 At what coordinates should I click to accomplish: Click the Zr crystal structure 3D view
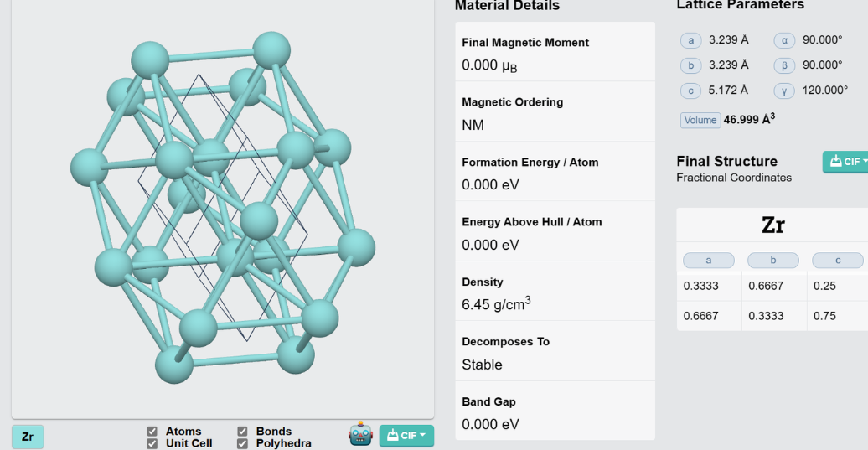click(x=223, y=208)
